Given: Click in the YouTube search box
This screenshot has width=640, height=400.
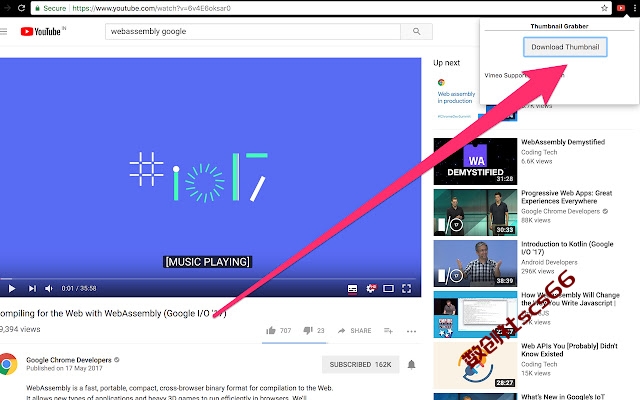Looking at the screenshot, I should (x=253, y=31).
